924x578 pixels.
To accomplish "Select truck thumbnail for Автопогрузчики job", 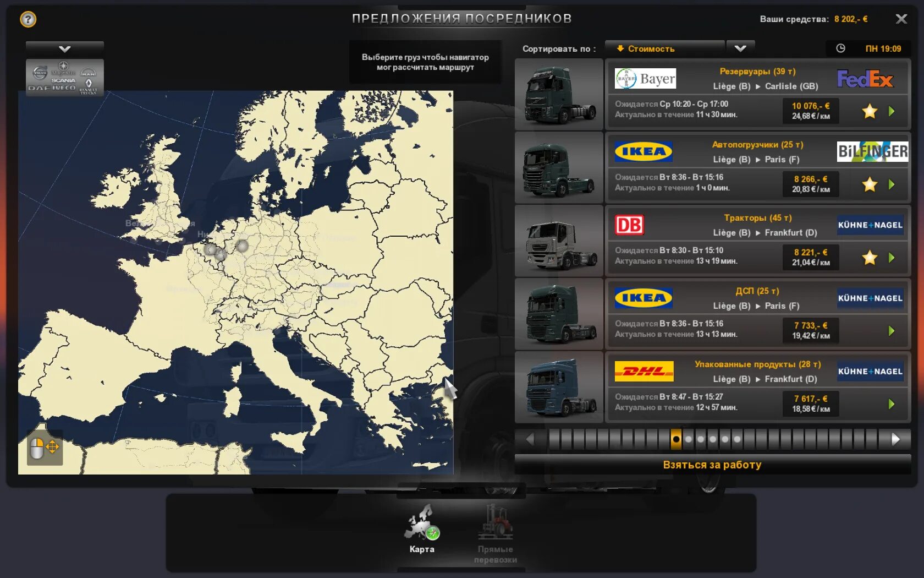I will click(559, 168).
